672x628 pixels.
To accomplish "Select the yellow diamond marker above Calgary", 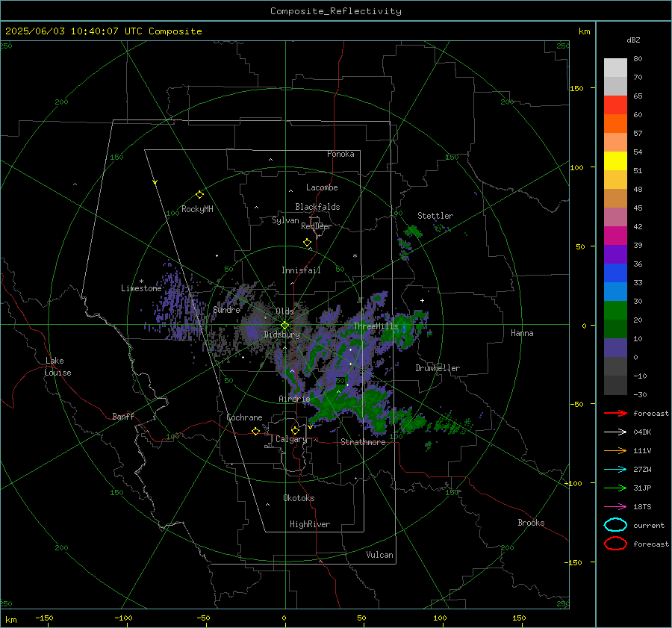I will click(295, 430).
